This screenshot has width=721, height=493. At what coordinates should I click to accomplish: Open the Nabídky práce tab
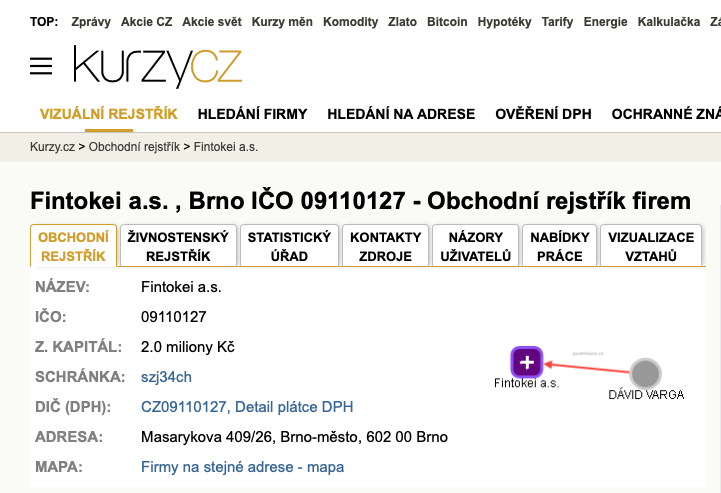(560, 246)
